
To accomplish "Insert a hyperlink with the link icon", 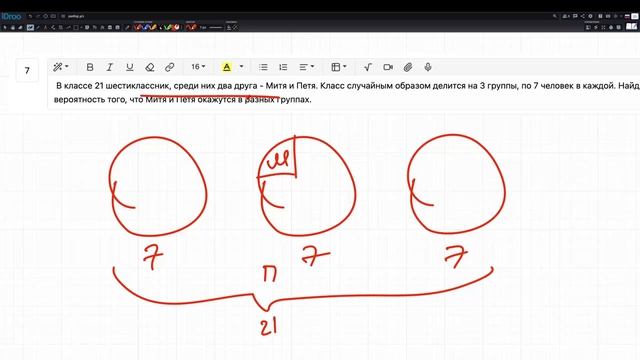I will click(x=169, y=67).
